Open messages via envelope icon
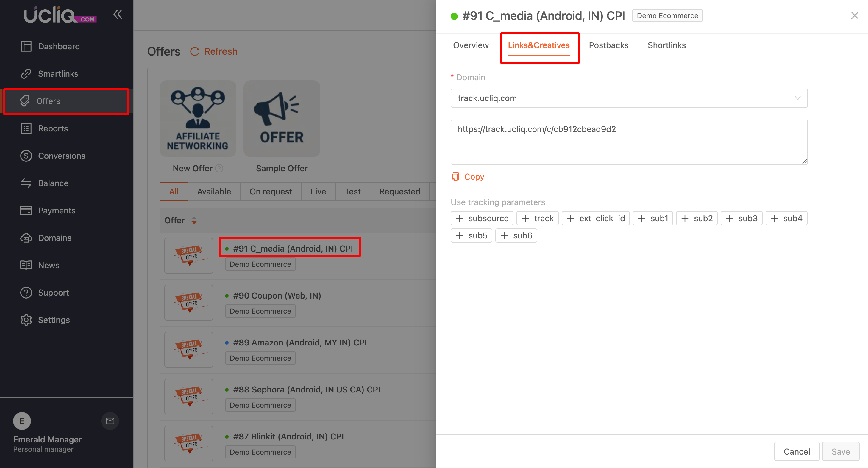Screen dimensions: 868x468 pos(110,421)
